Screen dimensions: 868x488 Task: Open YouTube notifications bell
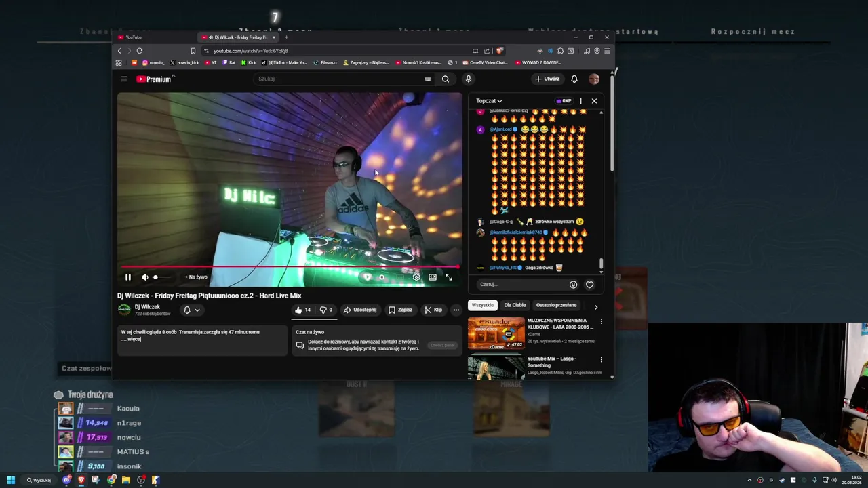pos(574,79)
